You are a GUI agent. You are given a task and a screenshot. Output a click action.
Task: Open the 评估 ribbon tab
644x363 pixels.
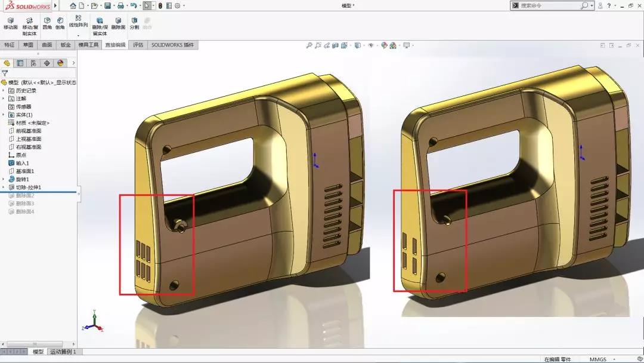pyautogui.click(x=138, y=45)
